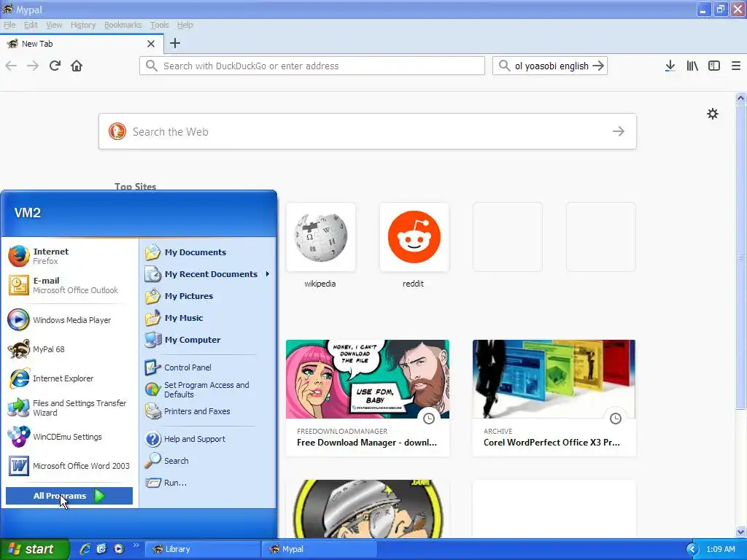
Task: Open My Pictures folder
Action: (207, 296)
